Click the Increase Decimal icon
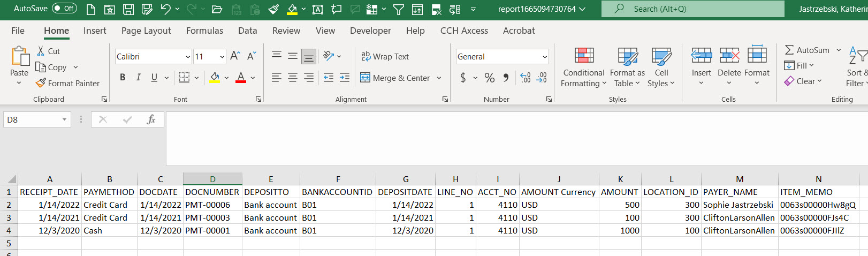Image resolution: width=868 pixels, height=256 pixels. [526, 78]
